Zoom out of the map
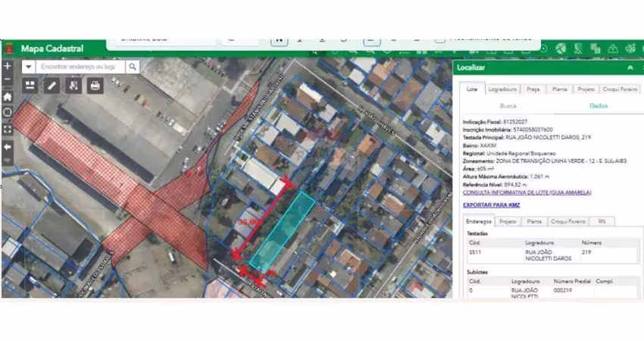Viewport: 644px width, 341px height. 8,80
